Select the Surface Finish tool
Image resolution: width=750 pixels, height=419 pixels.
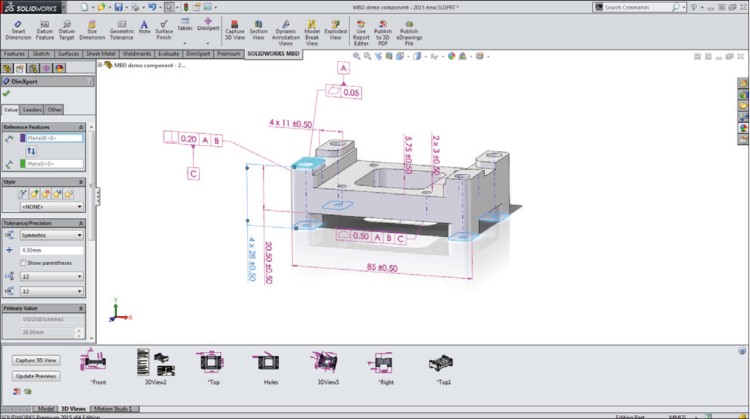pos(164,28)
